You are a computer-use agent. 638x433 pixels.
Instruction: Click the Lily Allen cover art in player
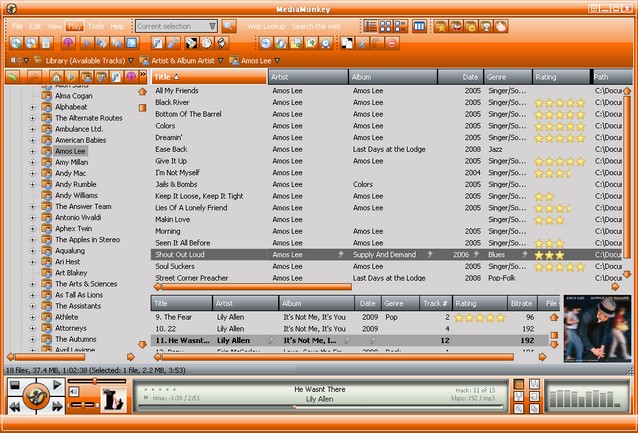113,400
